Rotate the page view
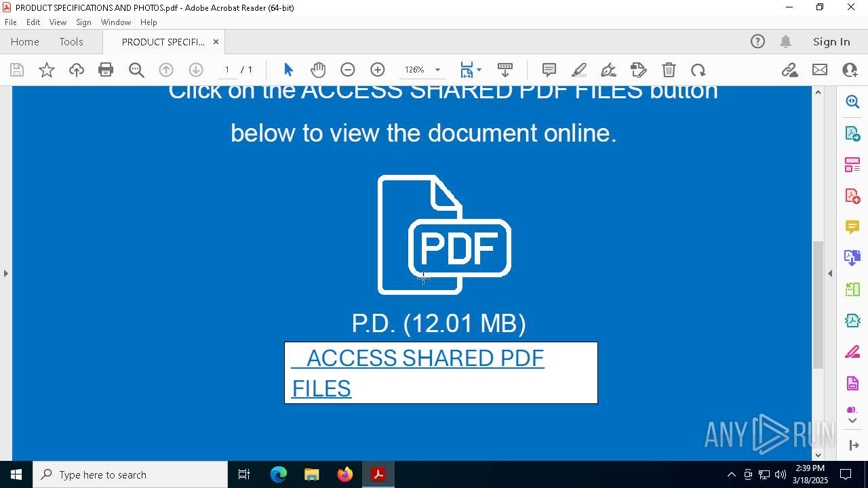 pyautogui.click(x=698, y=70)
